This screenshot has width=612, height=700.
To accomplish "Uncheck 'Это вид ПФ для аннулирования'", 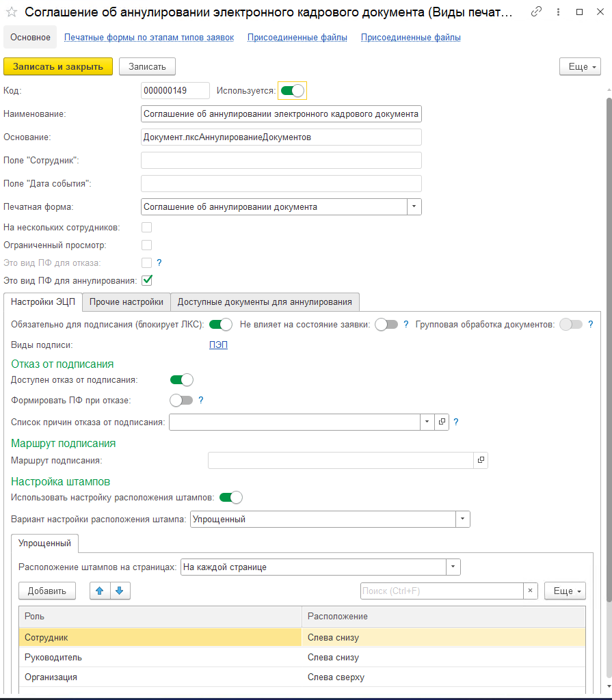I will click(146, 280).
